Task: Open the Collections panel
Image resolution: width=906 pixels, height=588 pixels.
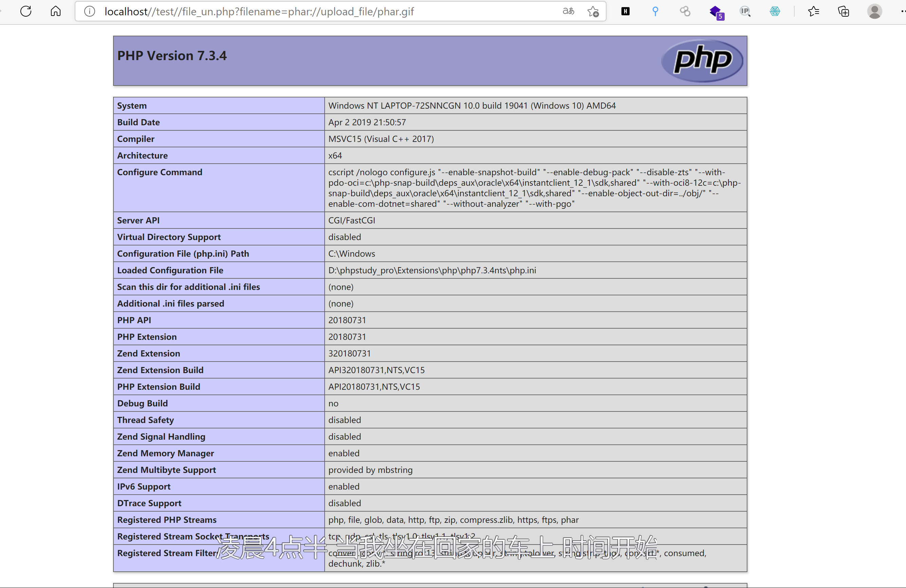Action: coord(844,12)
